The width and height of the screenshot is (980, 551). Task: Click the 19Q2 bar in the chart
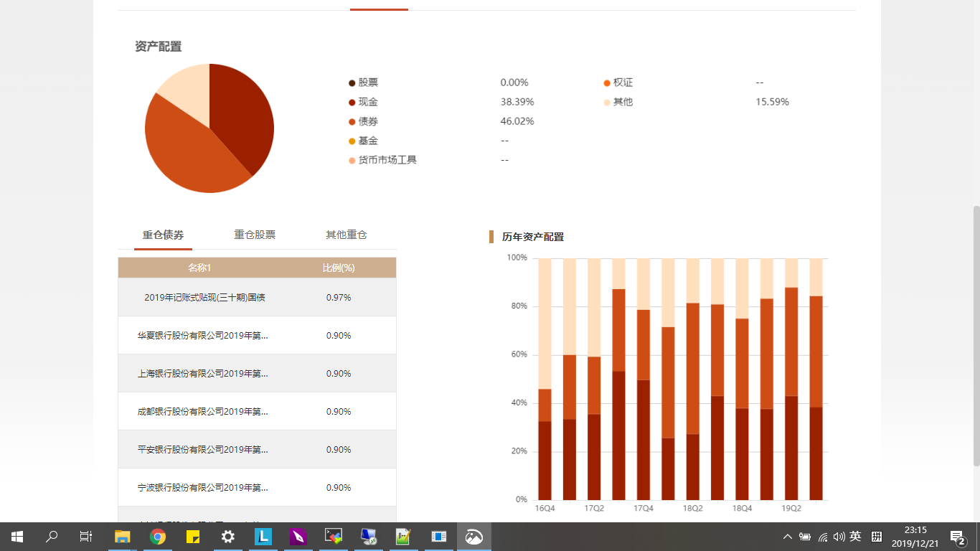pyautogui.click(x=791, y=379)
